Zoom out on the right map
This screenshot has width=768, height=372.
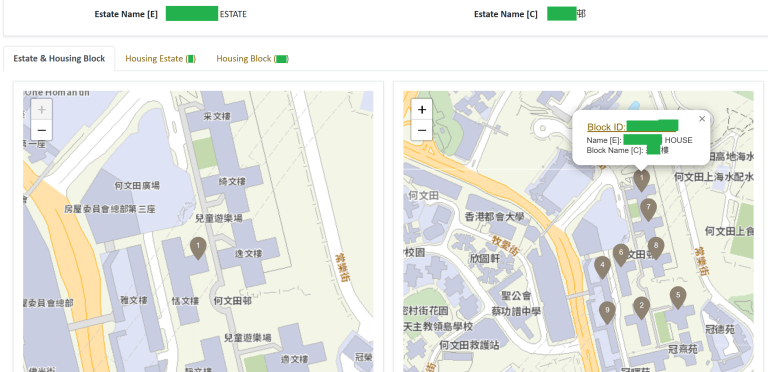coord(422,130)
